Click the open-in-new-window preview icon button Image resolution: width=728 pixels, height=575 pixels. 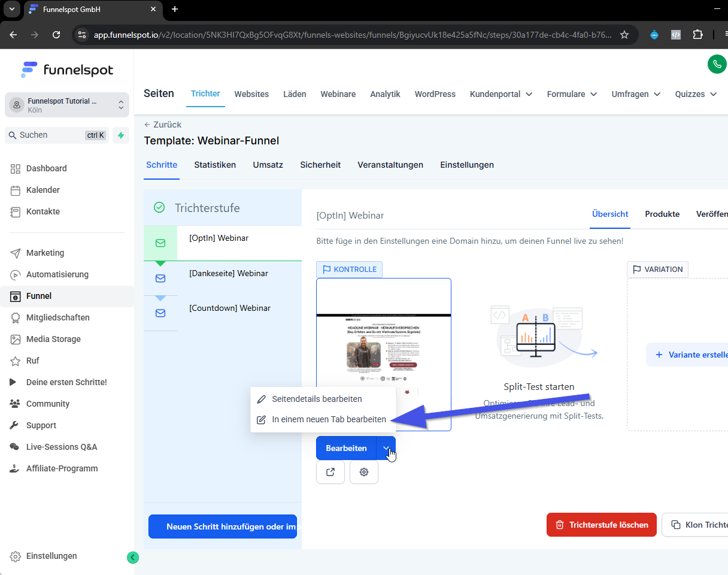pos(330,472)
